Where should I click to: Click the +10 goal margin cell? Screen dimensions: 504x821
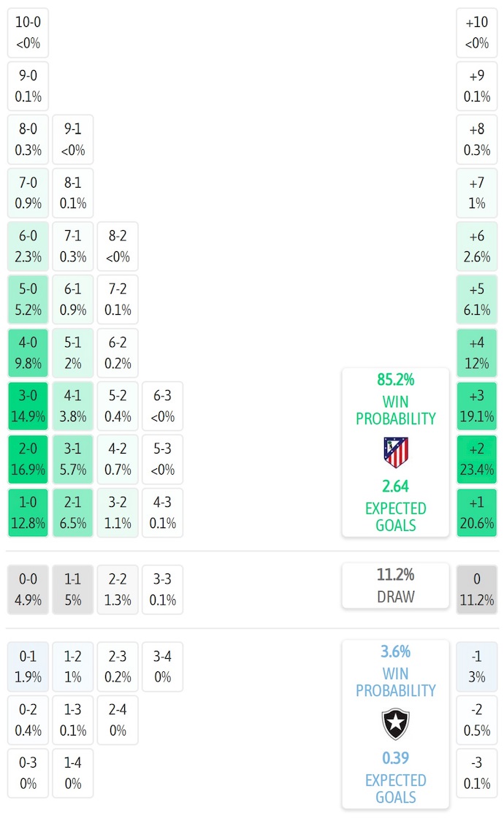477,33
